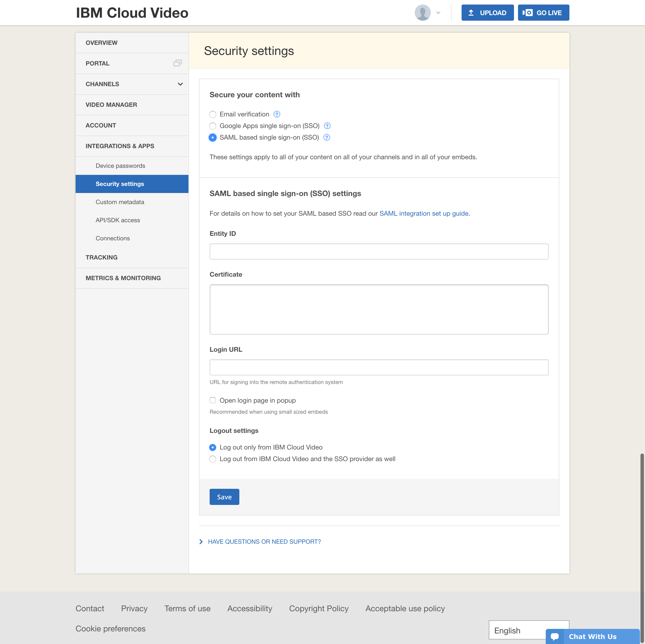This screenshot has height=644, width=645.
Task: Click into the Entity ID field
Action: [x=379, y=251]
